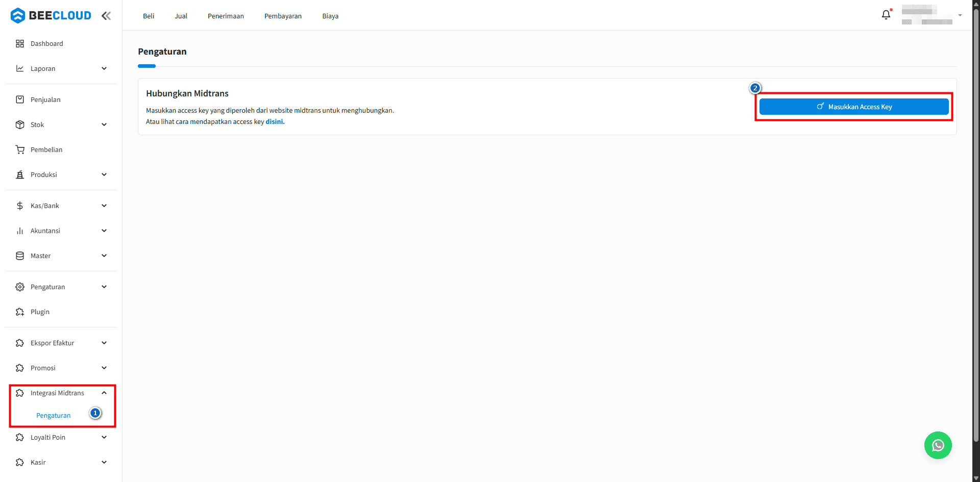Select Pengaturan under Integrasi Midtrans

point(54,415)
